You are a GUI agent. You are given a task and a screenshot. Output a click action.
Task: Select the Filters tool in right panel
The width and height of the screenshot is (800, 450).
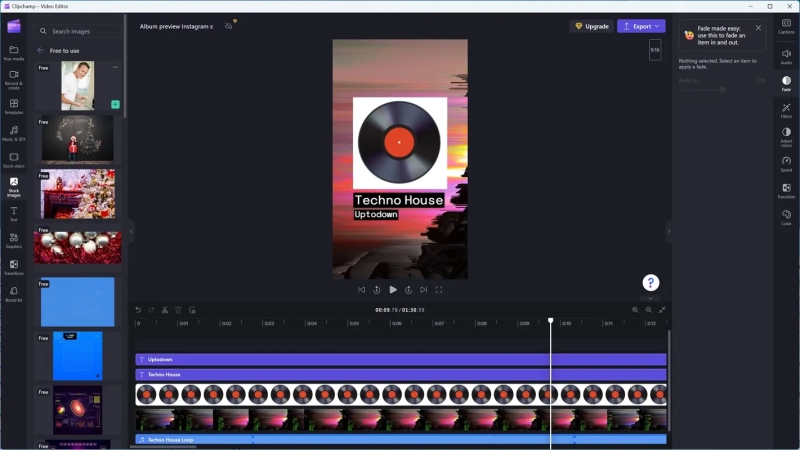[786, 110]
